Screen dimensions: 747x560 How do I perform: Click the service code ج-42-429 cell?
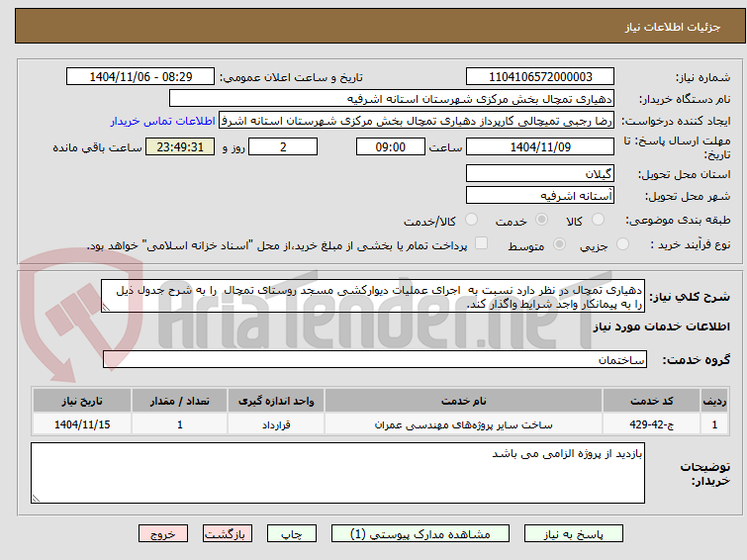(x=651, y=424)
